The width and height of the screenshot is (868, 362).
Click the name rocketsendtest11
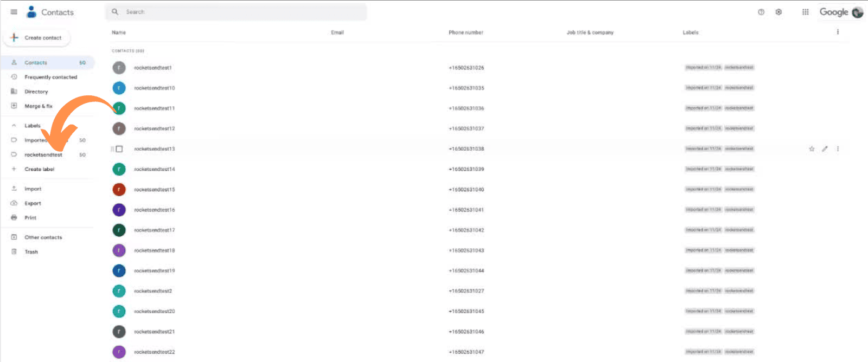[155, 108]
